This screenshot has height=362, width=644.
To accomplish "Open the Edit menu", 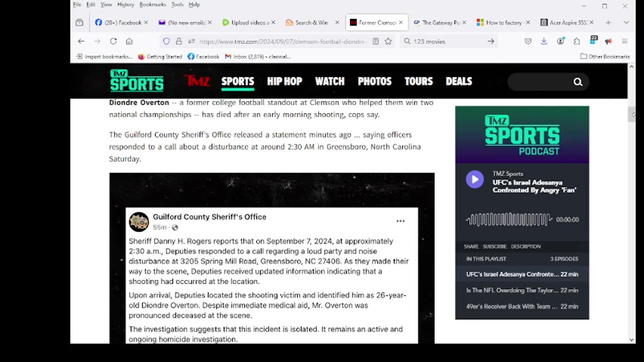I will [91, 5].
